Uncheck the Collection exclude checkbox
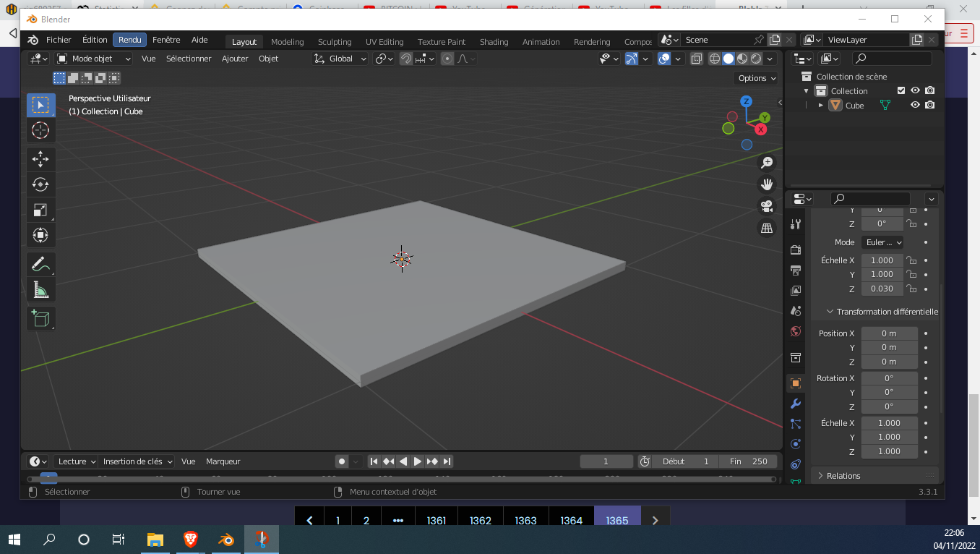The image size is (980, 554). 901,90
